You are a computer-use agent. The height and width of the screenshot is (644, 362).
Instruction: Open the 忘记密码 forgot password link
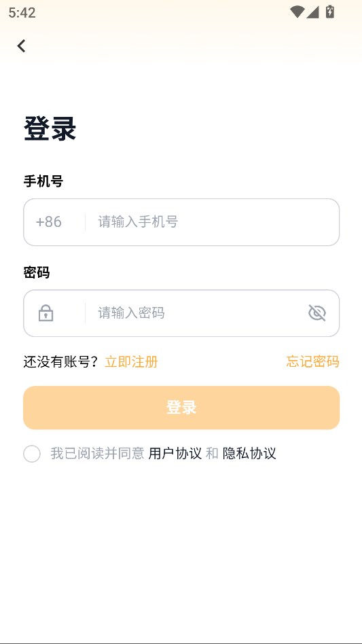312,361
